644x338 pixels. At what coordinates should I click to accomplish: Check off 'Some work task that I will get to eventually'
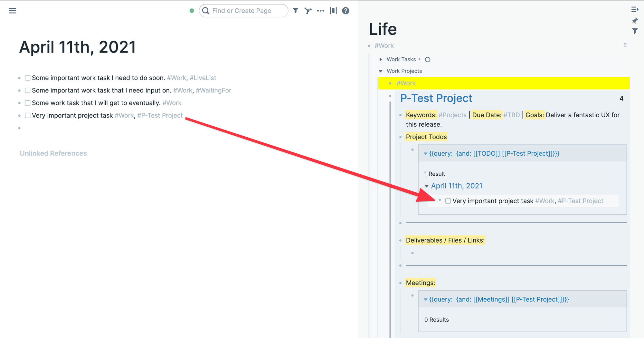click(27, 102)
